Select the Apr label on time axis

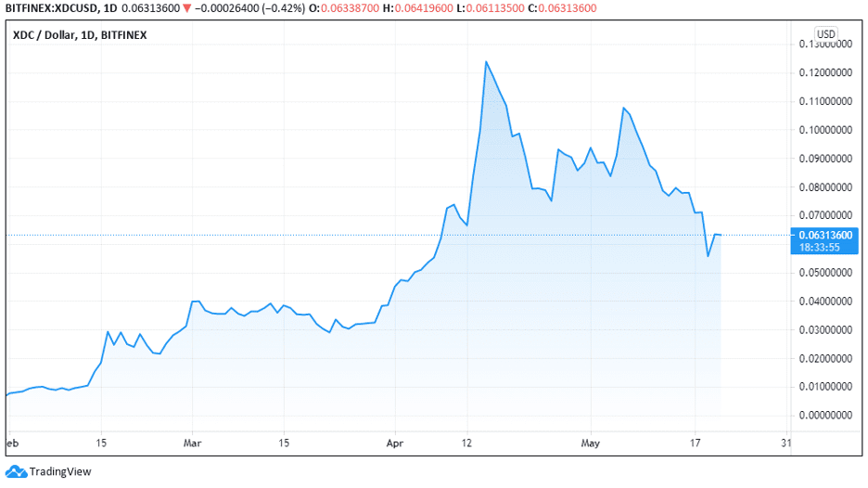[397, 443]
